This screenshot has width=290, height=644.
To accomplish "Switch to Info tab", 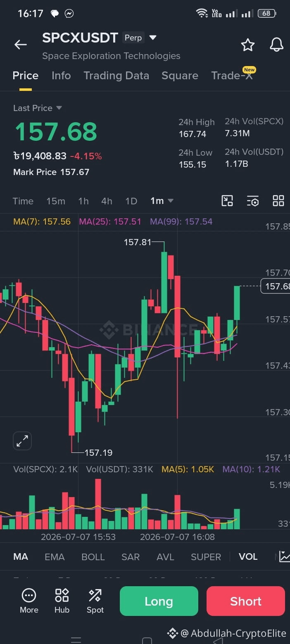I will [61, 76].
